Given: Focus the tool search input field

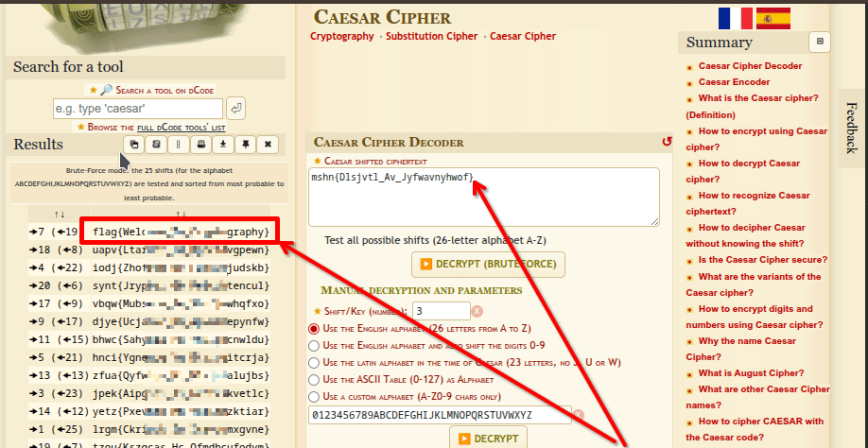Looking at the screenshot, I should coord(138,109).
